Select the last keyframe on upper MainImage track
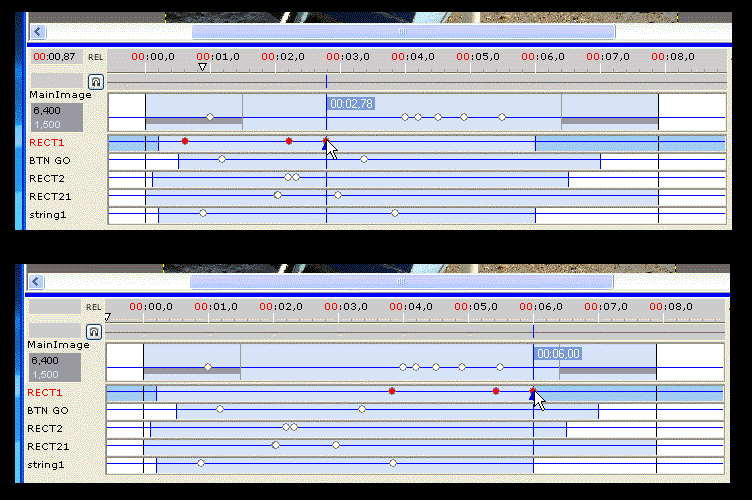 tap(502, 117)
